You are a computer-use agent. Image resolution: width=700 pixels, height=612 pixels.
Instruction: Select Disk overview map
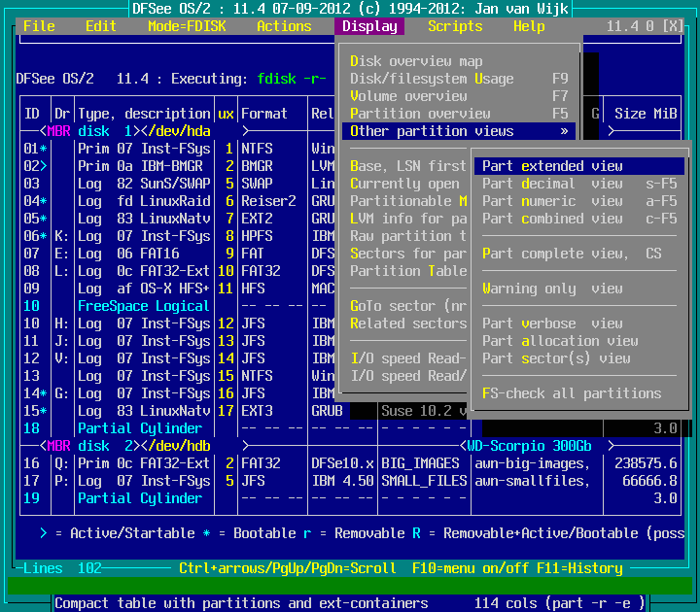[x=416, y=61]
